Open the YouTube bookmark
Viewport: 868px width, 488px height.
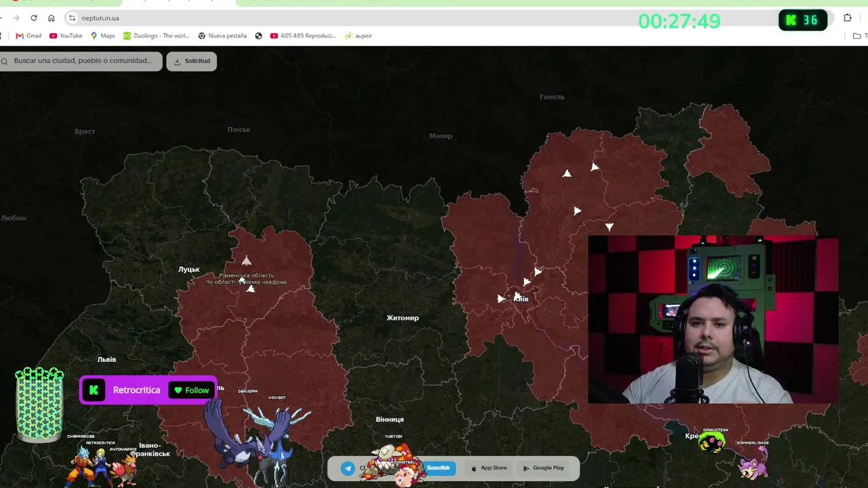click(66, 36)
